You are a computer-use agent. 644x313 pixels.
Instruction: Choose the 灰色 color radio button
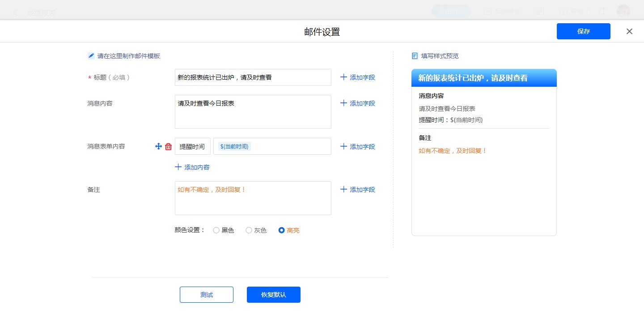249,230
